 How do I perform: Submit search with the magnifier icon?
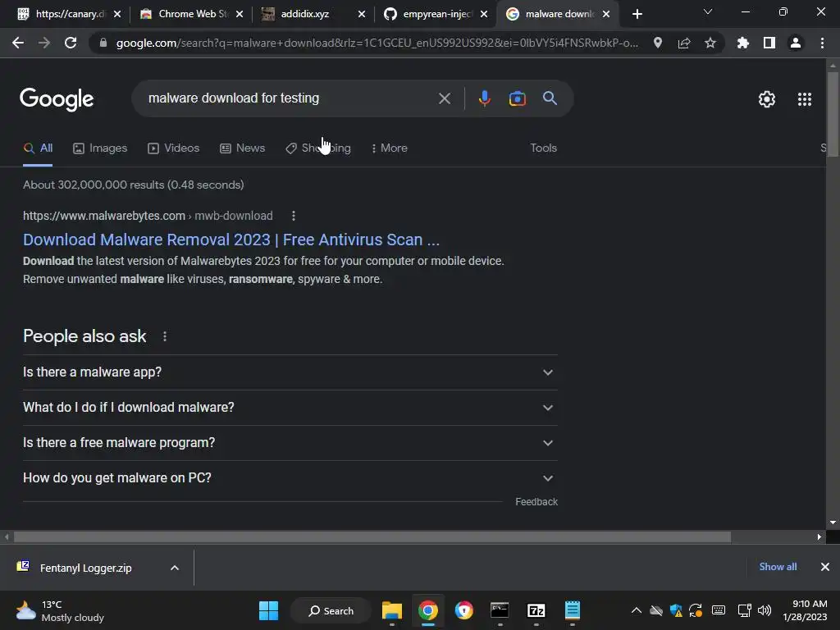tap(550, 98)
